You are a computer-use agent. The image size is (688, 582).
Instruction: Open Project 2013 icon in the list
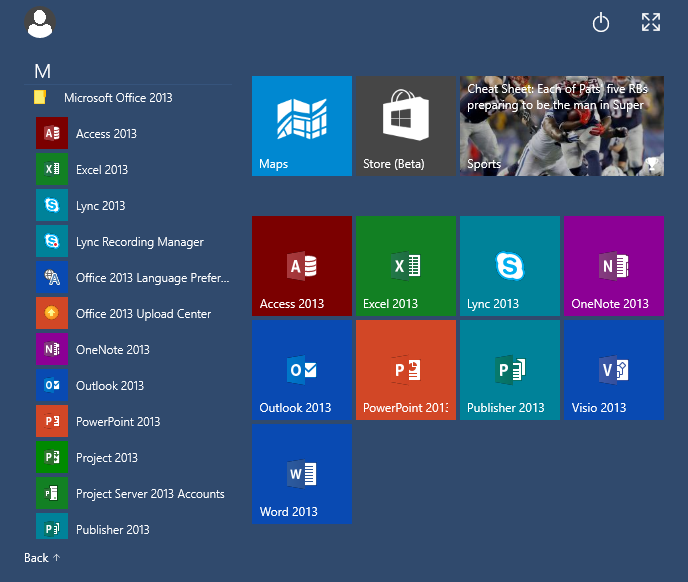[52, 457]
